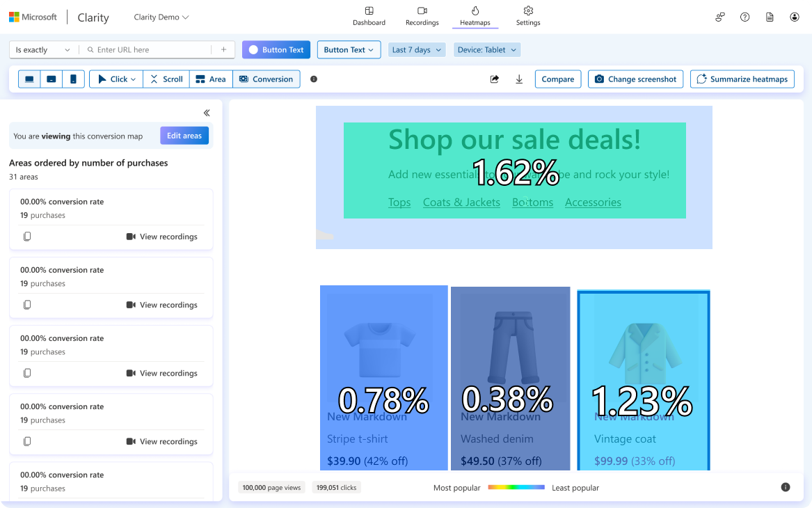Switch to Area heatmap mode

[x=211, y=79]
